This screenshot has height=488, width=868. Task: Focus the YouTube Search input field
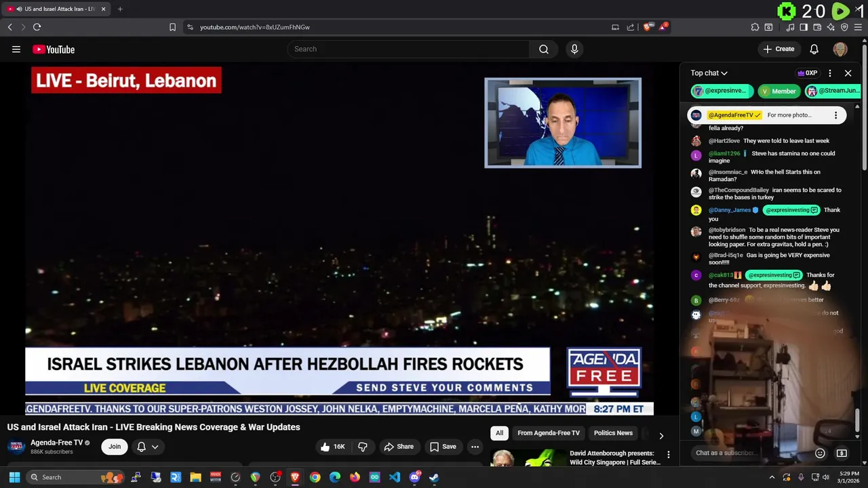pos(408,49)
